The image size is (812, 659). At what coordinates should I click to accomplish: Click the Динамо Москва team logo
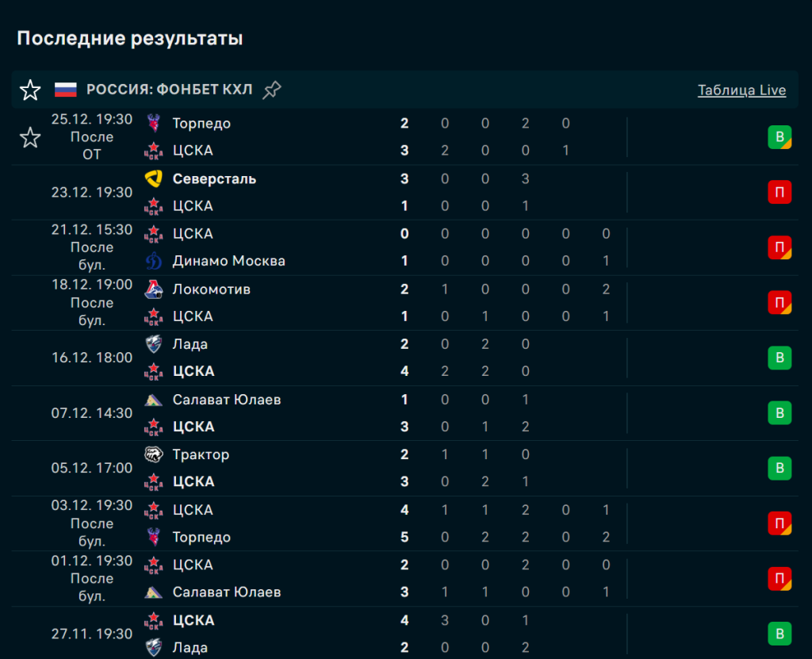pos(154,261)
